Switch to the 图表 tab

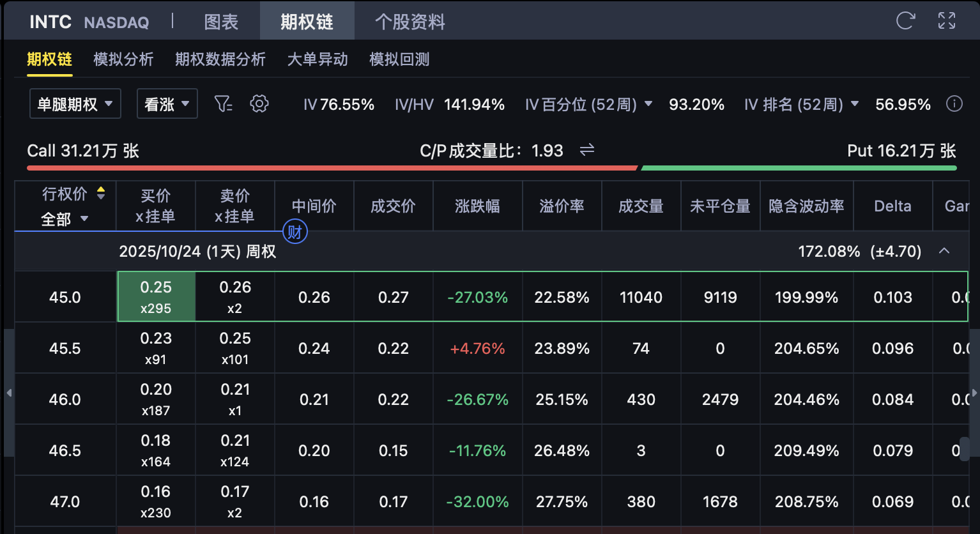(x=221, y=22)
